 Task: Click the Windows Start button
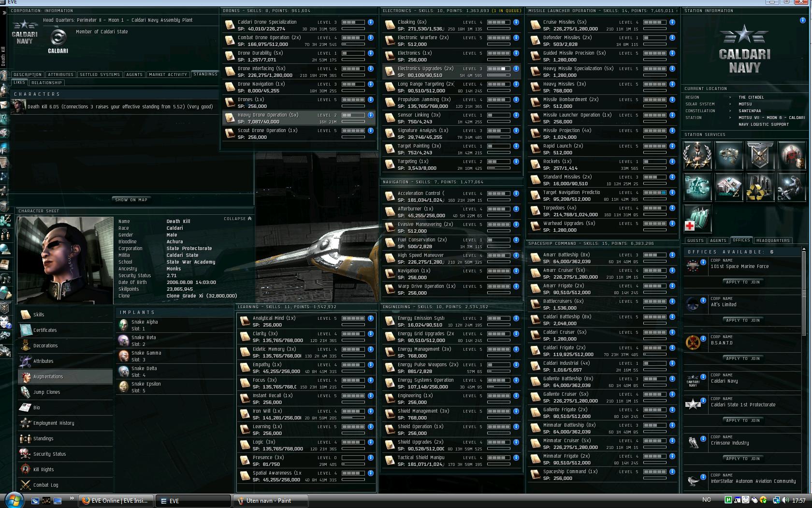pyautogui.click(x=13, y=500)
